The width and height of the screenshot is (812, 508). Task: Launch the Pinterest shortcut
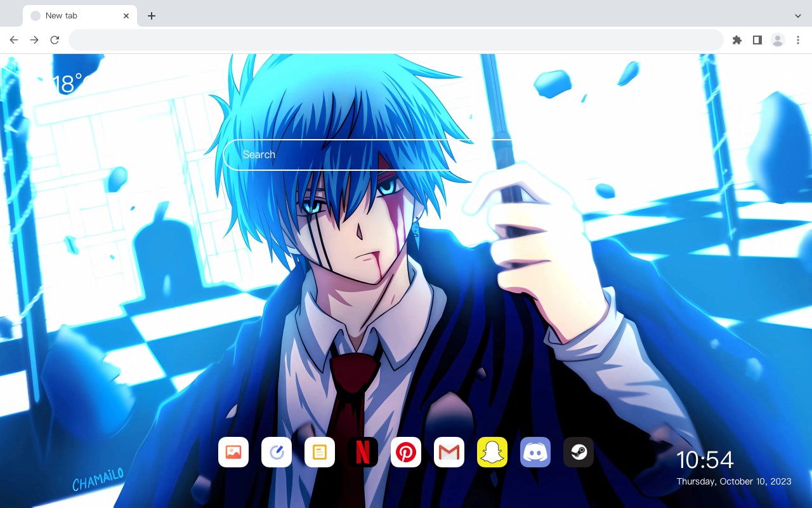point(406,452)
